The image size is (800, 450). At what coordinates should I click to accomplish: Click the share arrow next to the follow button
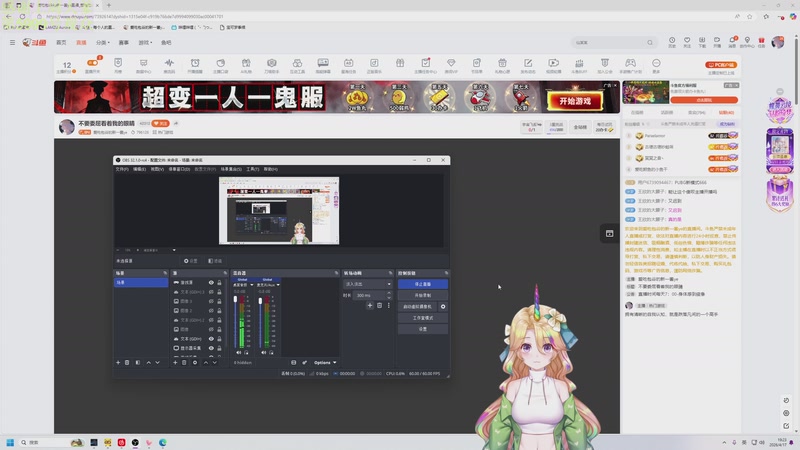[176, 123]
